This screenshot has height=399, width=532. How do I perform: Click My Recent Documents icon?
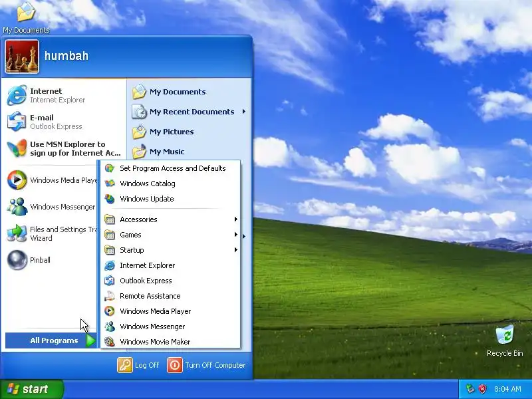point(139,112)
